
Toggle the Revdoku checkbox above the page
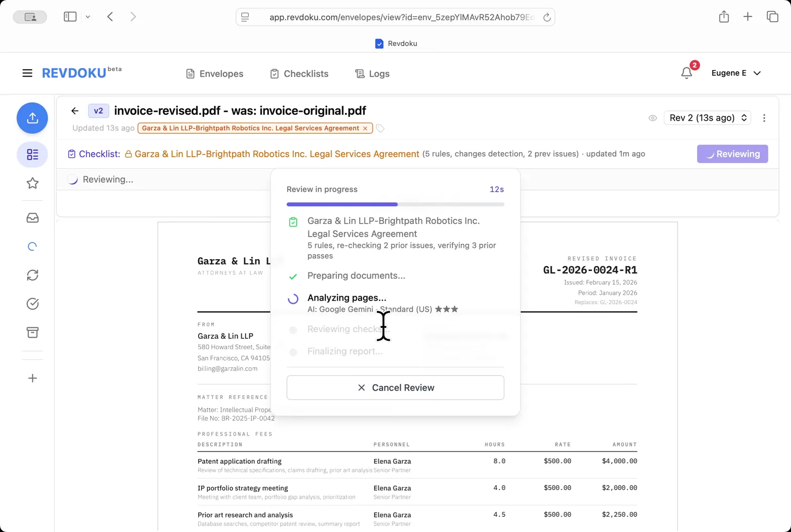(379, 44)
